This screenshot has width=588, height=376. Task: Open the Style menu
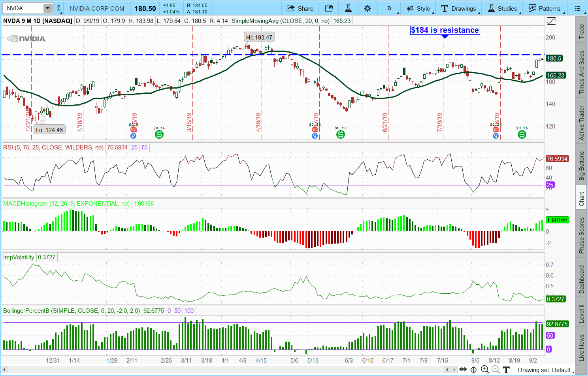coord(418,8)
